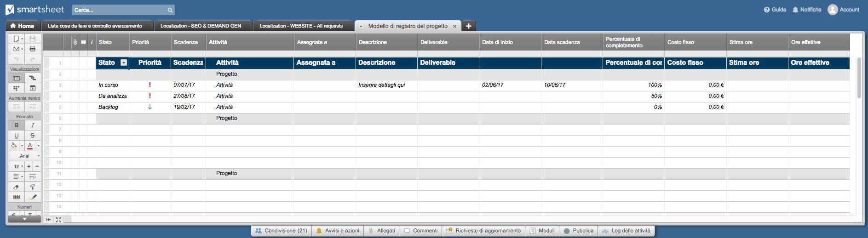Click the wrap text icon
Viewport: 868px width, 238px height.
click(x=33, y=176)
